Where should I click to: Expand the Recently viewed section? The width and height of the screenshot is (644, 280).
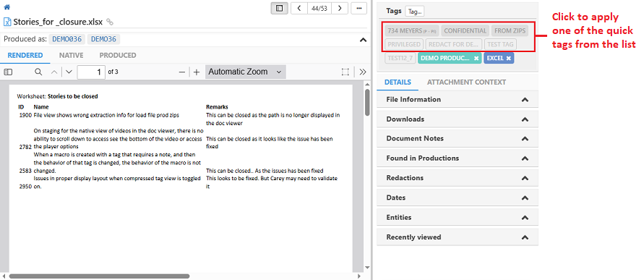[457, 237]
